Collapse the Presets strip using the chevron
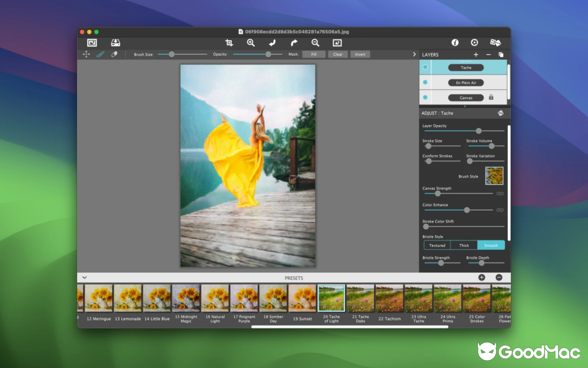The image size is (588, 368). pyautogui.click(x=84, y=277)
